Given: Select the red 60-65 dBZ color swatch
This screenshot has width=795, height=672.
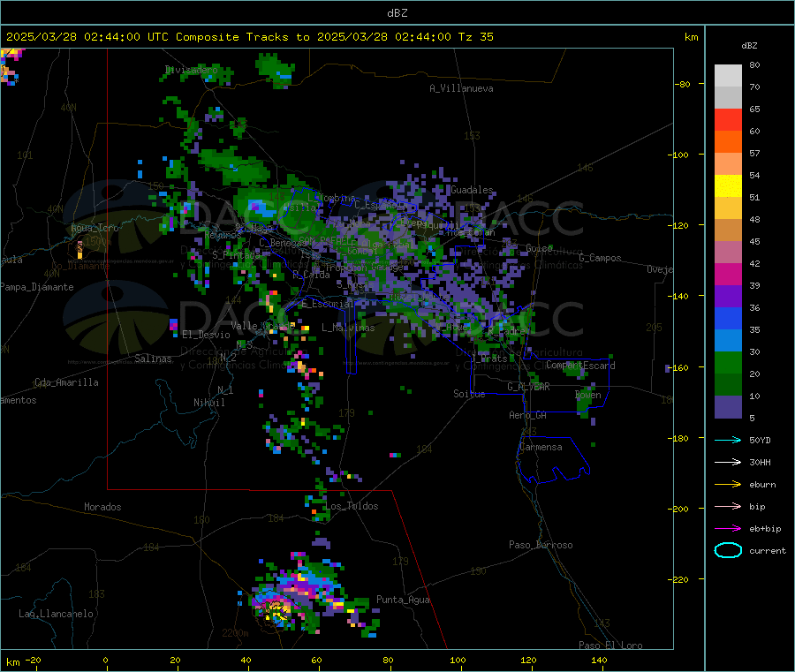Looking at the screenshot, I should coord(728,119).
